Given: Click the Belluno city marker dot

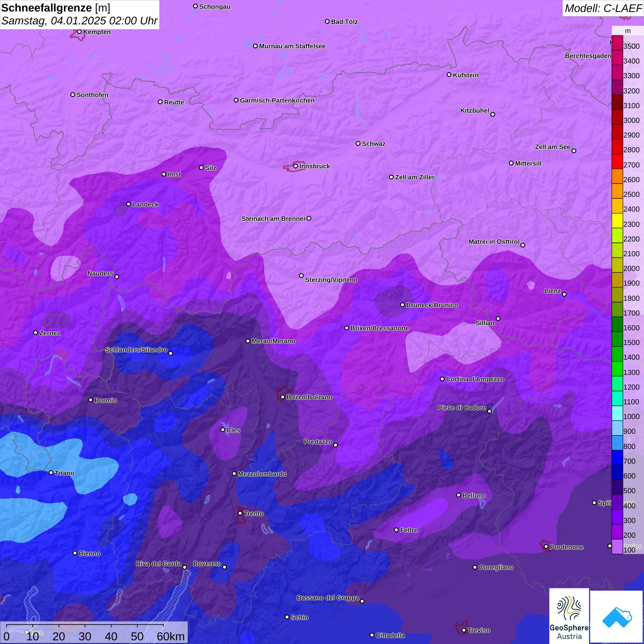Looking at the screenshot, I should click(459, 495).
